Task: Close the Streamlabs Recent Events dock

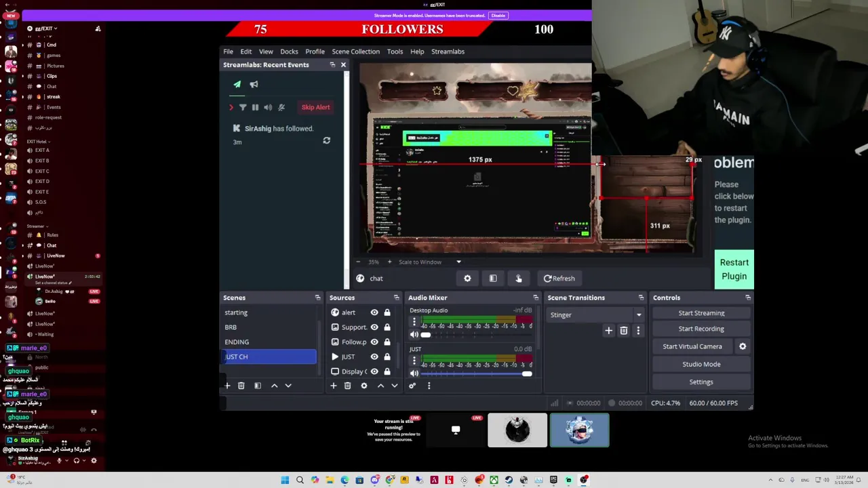Action: pyautogui.click(x=343, y=65)
